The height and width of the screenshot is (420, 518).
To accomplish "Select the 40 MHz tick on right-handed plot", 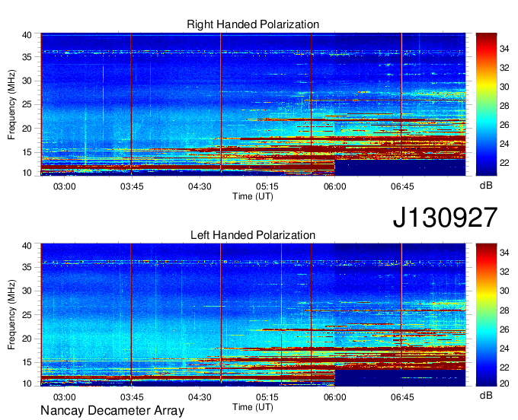I will (27, 35).
